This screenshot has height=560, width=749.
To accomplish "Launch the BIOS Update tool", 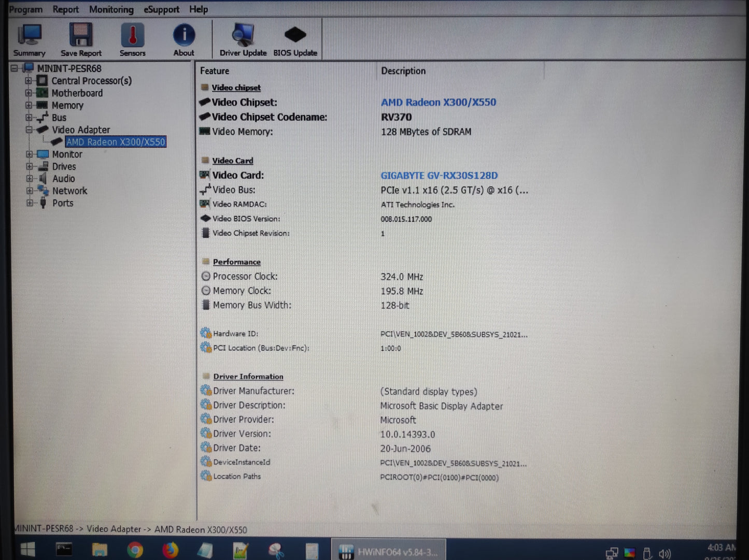I will (295, 39).
